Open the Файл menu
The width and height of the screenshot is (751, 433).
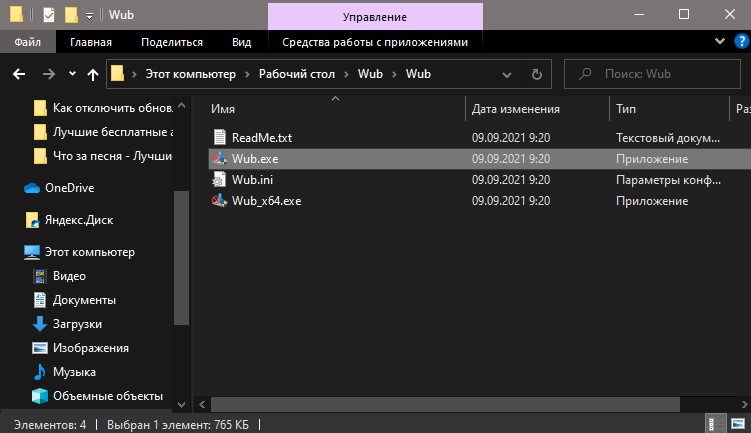click(x=27, y=42)
